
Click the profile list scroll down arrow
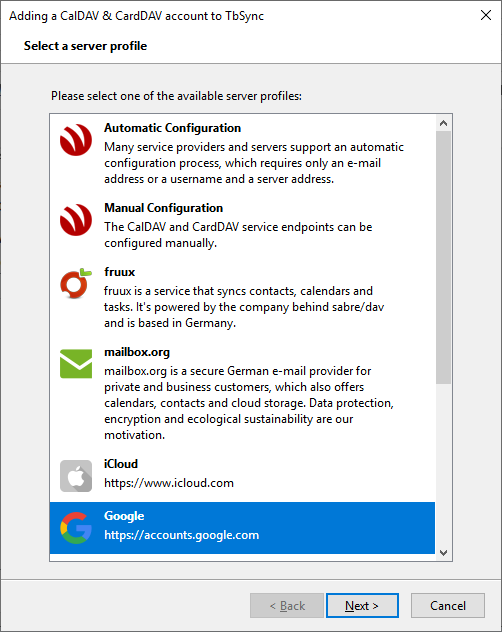pos(444,553)
